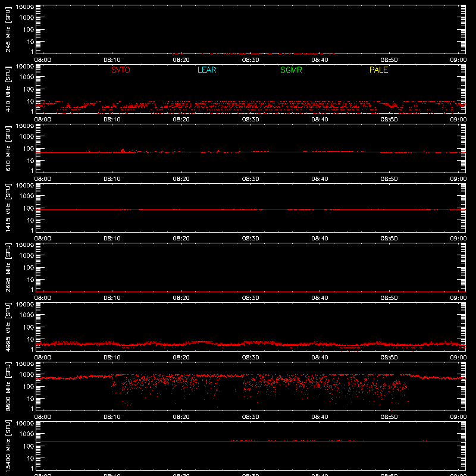Click 08:00 tick under 8800 MHz plot

click(x=43, y=417)
